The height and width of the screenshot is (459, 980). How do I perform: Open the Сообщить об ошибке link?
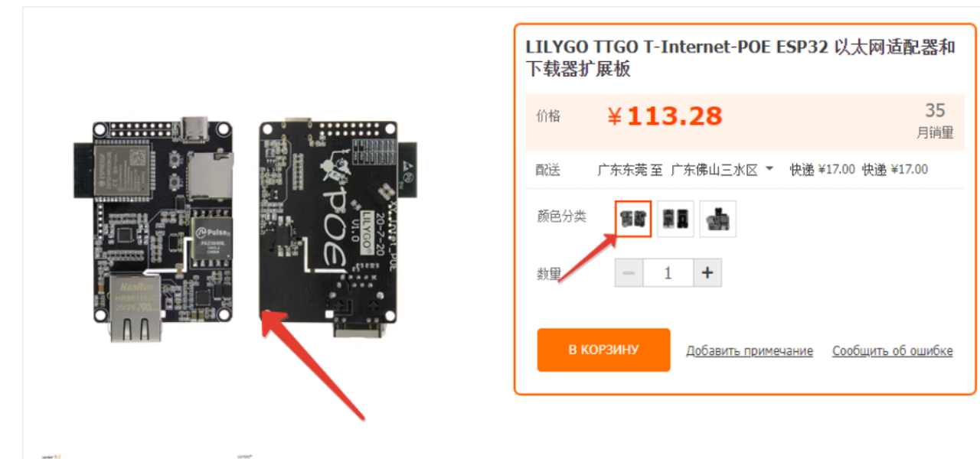coord(893,351)
